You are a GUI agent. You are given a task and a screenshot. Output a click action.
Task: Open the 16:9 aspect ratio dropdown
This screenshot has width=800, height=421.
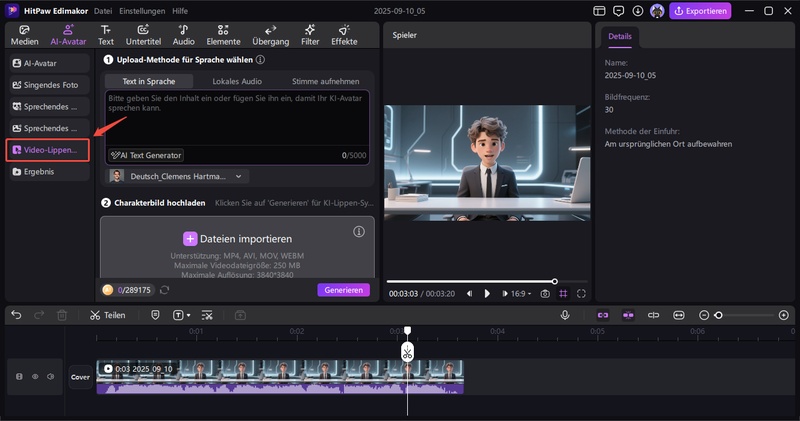click(521, 293)
